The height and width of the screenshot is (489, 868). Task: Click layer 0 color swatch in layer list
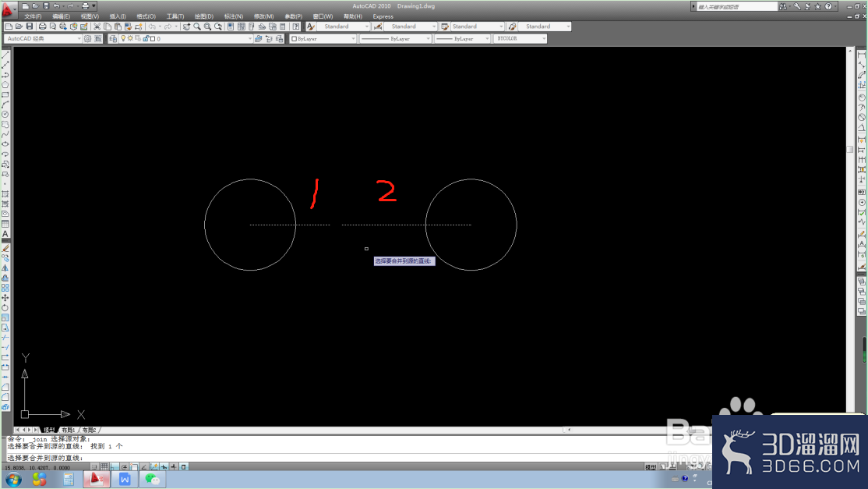tap(153, 39)
